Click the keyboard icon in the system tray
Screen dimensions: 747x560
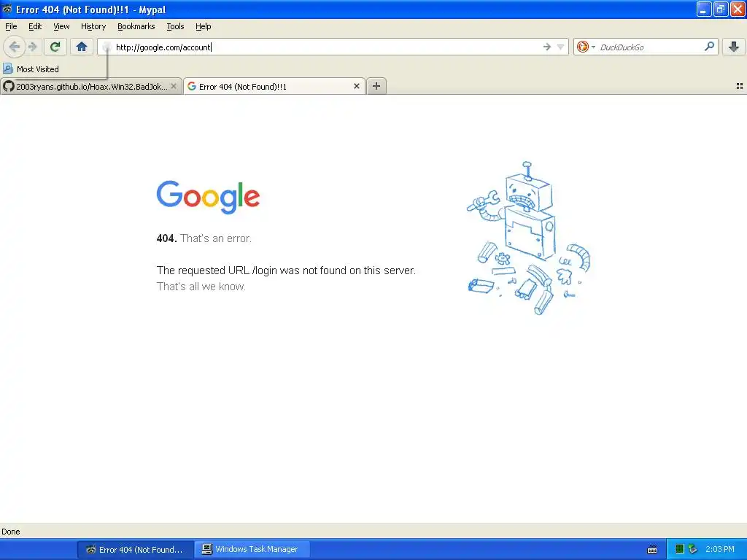(x=652, y=550)
